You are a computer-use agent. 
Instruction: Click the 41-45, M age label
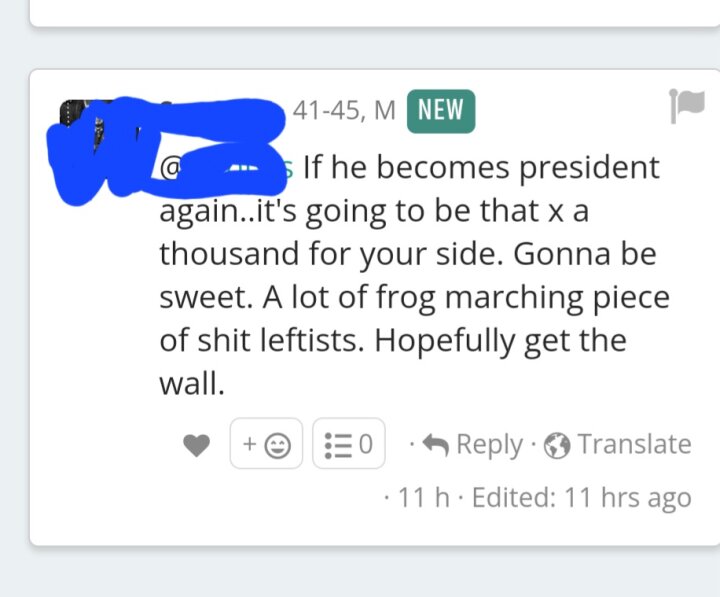click(x=344, y=110)
